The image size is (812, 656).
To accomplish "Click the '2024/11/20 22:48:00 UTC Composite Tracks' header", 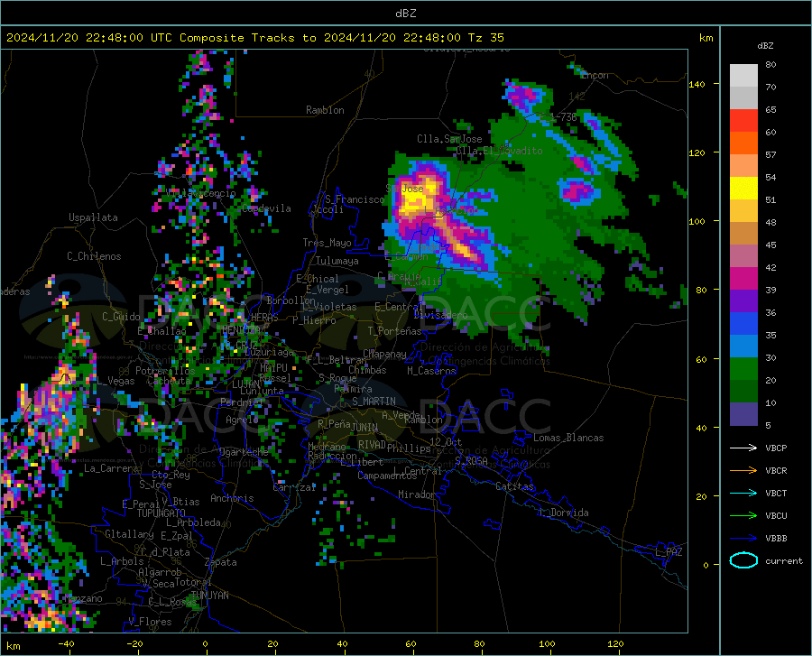I will point(161,38).
